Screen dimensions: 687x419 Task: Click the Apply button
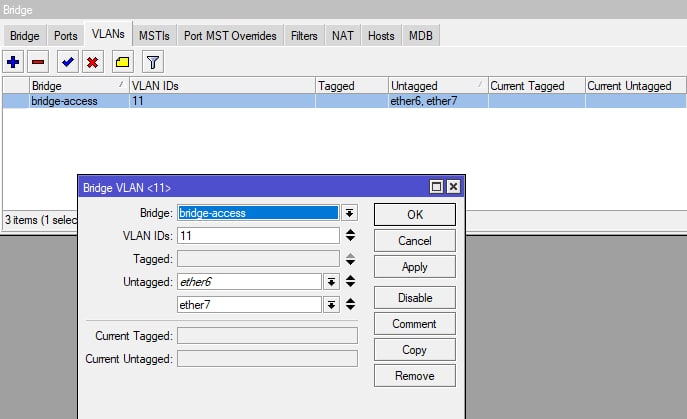pos(415,267)
